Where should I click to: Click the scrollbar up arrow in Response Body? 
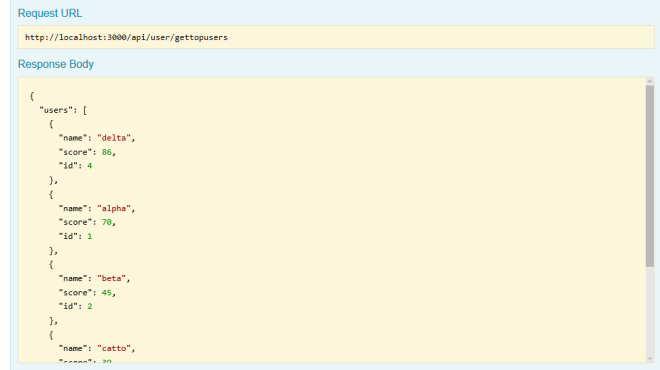point(650,82)
